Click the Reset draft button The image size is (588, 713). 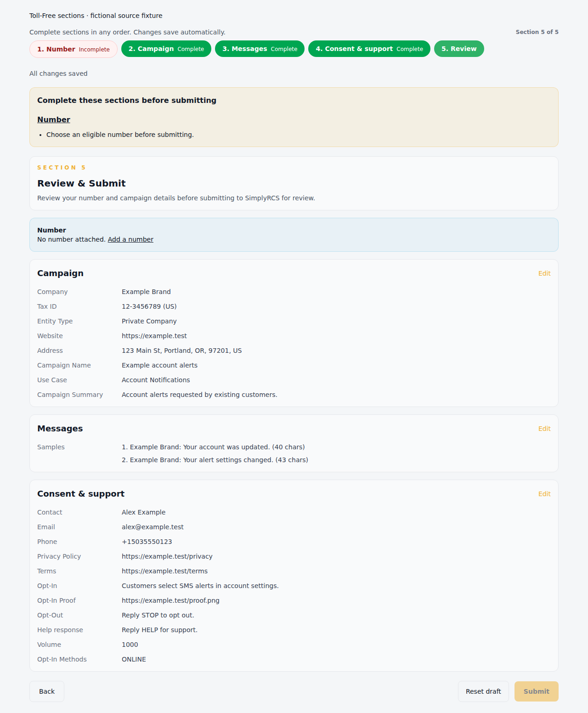483,691
